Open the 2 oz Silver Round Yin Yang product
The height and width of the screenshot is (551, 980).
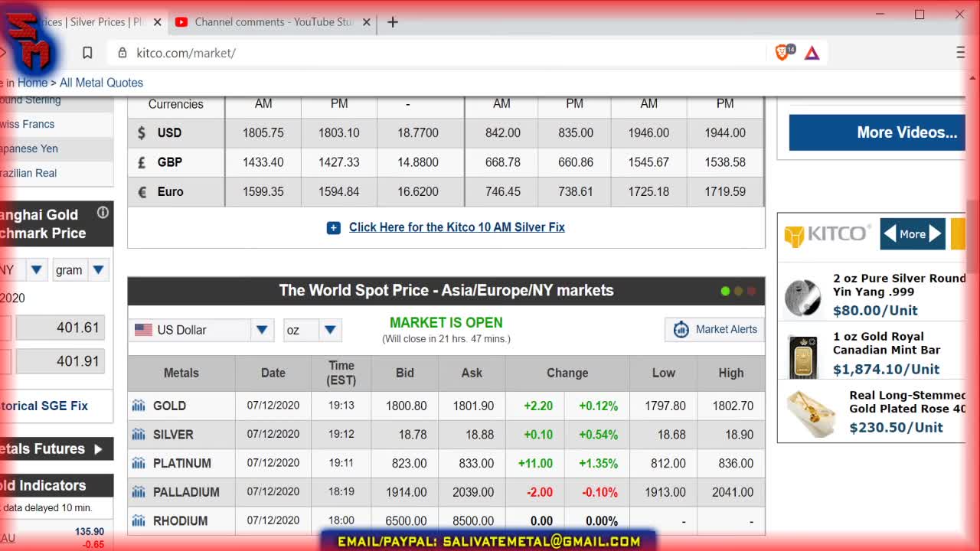(899, 285)
